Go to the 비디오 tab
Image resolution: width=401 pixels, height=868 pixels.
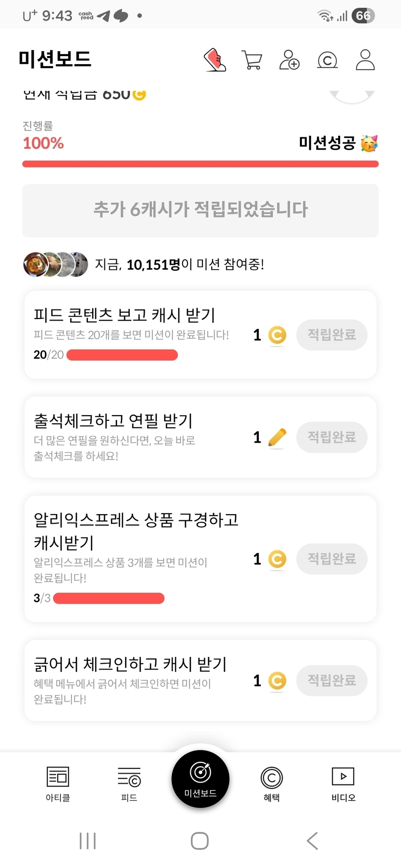(x=343, y=784)
